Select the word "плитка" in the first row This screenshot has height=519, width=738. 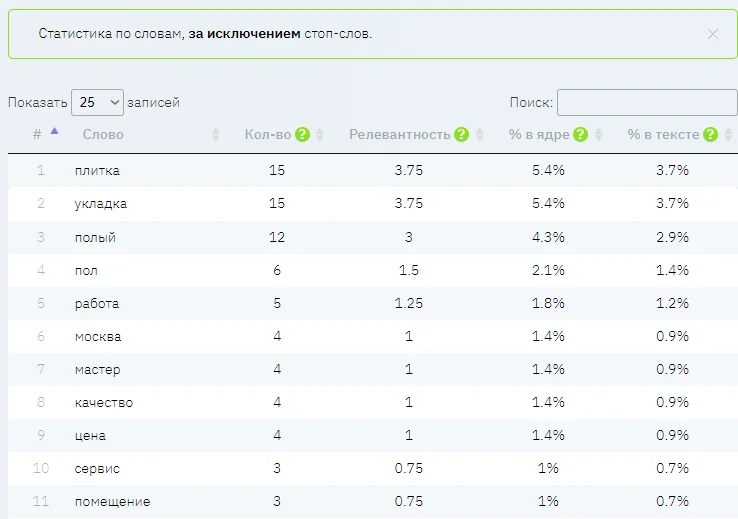point(97,170)
